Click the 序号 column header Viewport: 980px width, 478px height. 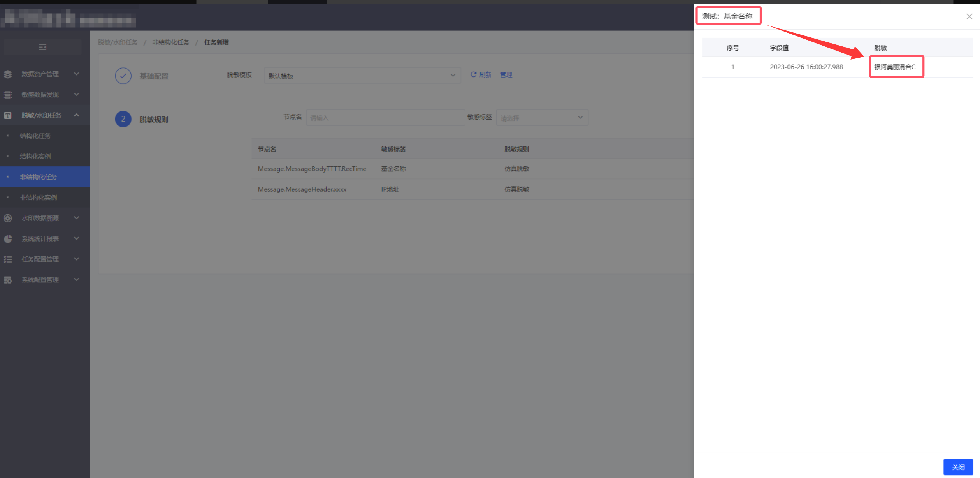733,48
